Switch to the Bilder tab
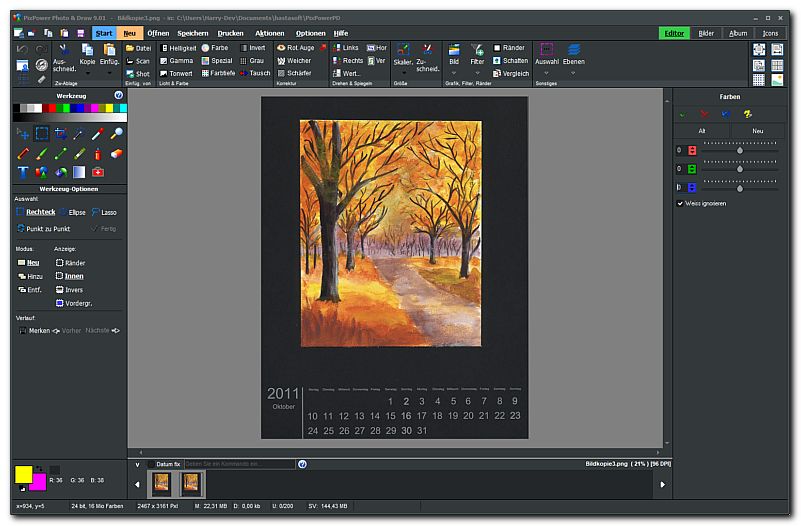The height and width of the screenshot is (526, 801). tap(706, 33)
